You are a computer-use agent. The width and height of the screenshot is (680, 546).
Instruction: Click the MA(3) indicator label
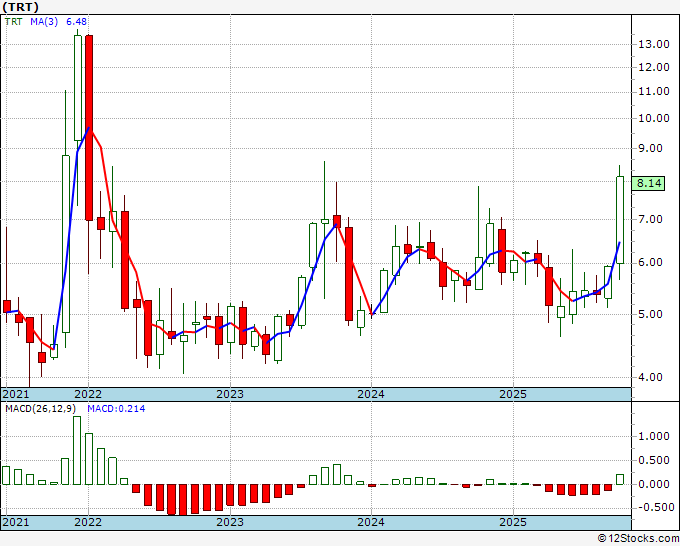point(44,22)
